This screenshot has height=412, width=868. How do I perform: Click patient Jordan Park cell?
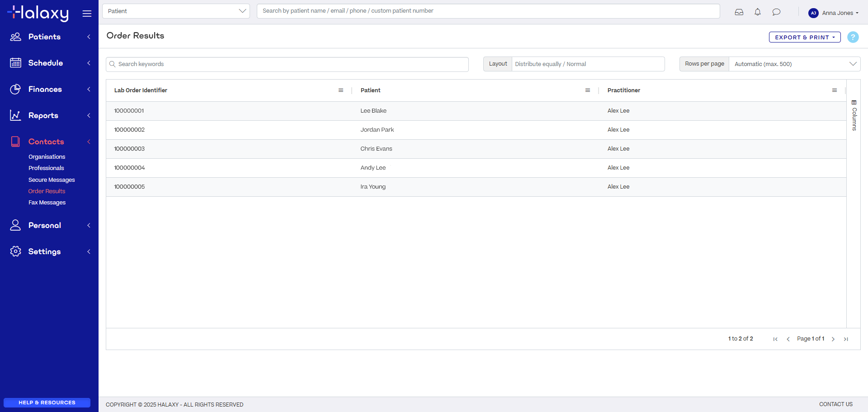pyautogui.click(x=377, y=130)
